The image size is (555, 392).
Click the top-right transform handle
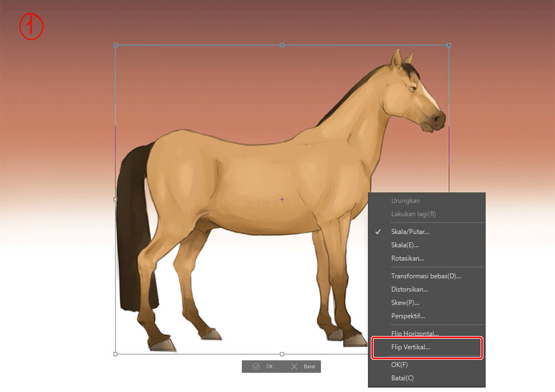(x=448, y=45)
